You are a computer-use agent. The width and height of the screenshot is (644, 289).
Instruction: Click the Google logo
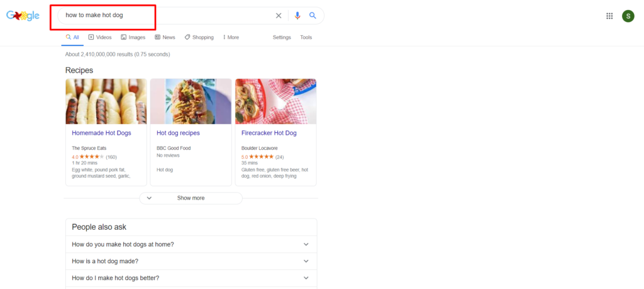(23, 16)
